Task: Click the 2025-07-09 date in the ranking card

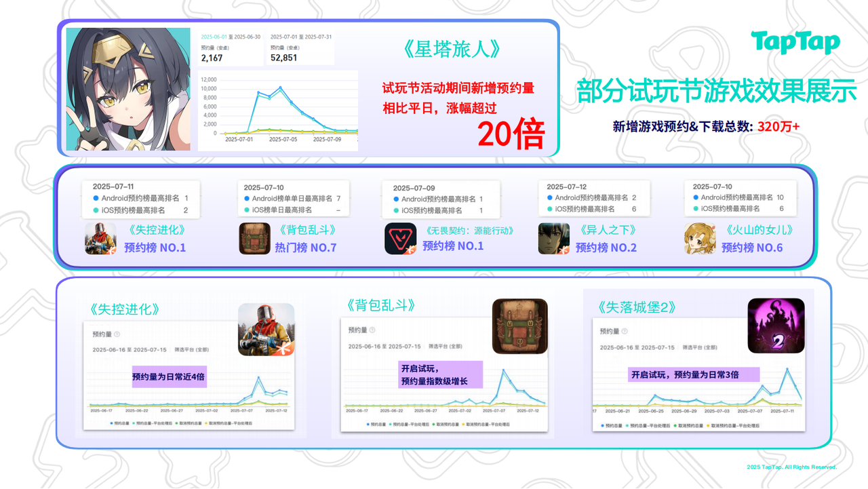Action: (414, 188)
